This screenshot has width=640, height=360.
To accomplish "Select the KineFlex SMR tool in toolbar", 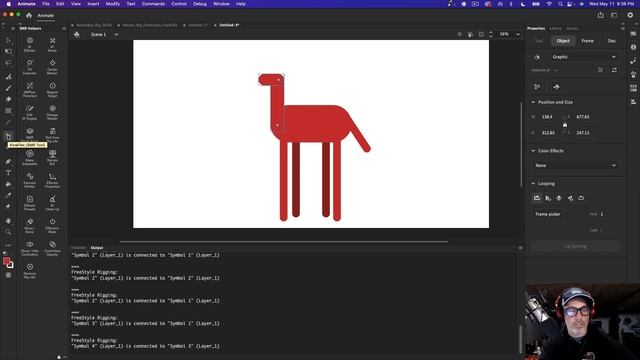I will pos(9,136).
